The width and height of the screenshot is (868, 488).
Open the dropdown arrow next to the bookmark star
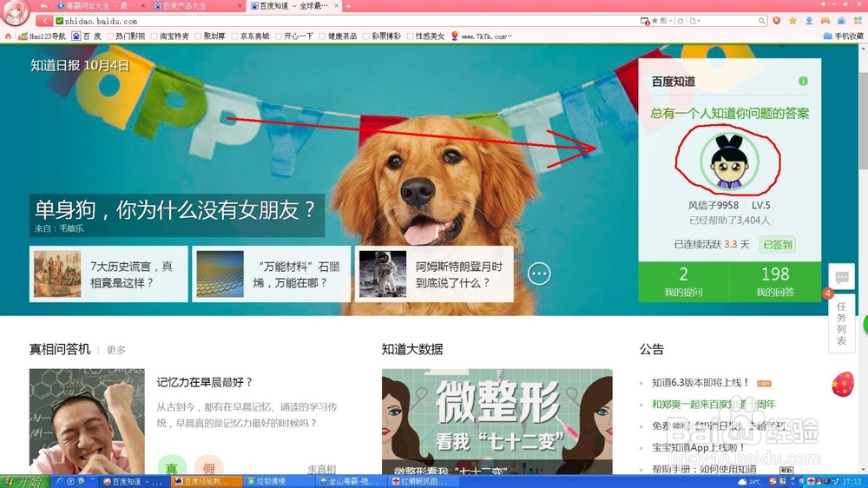[670, 21]
